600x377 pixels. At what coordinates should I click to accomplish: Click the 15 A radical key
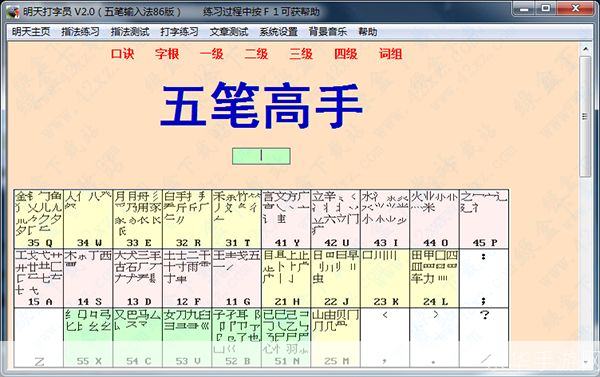point(39,278)
